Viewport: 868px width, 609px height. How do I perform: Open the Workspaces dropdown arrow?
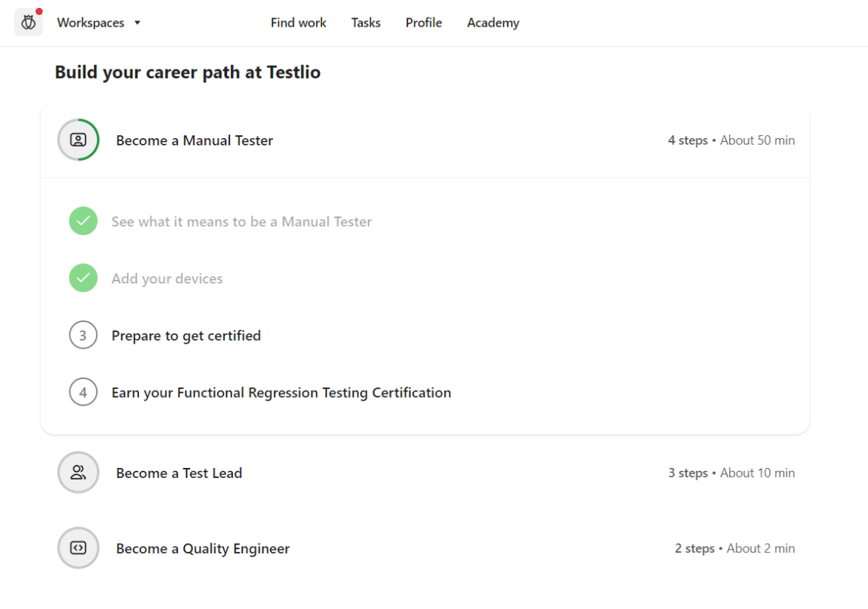pos(137,23)
